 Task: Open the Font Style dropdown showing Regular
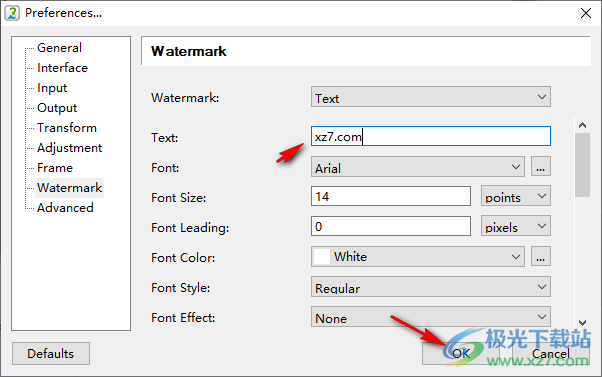tap(431, 286)
